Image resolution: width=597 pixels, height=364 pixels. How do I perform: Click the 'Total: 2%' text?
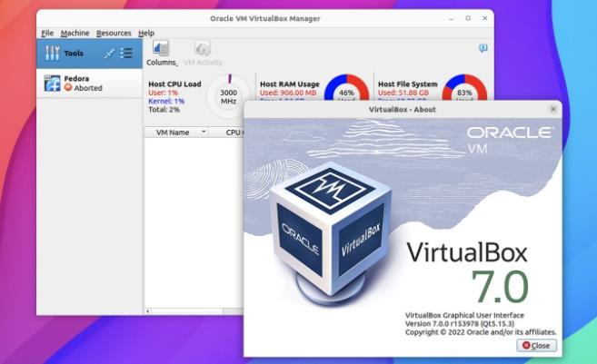(x=164, y=110)
